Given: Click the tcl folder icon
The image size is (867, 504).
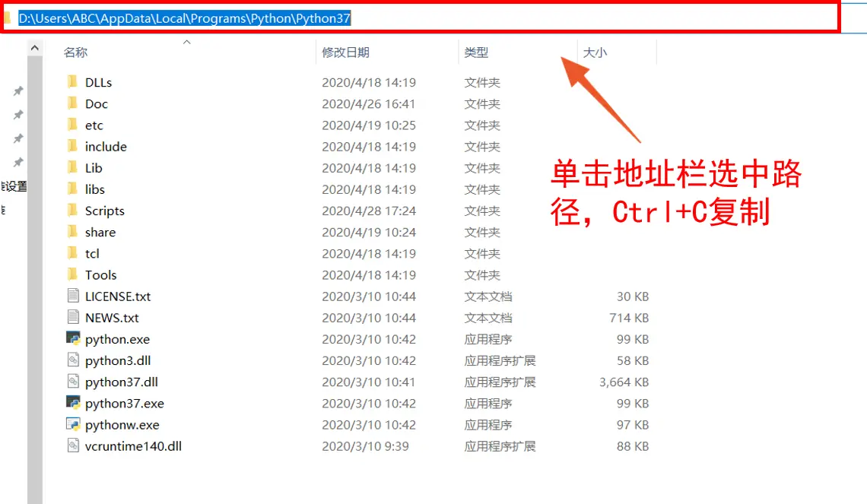Looking at the screenshot, I should click(x=72, y=253).
